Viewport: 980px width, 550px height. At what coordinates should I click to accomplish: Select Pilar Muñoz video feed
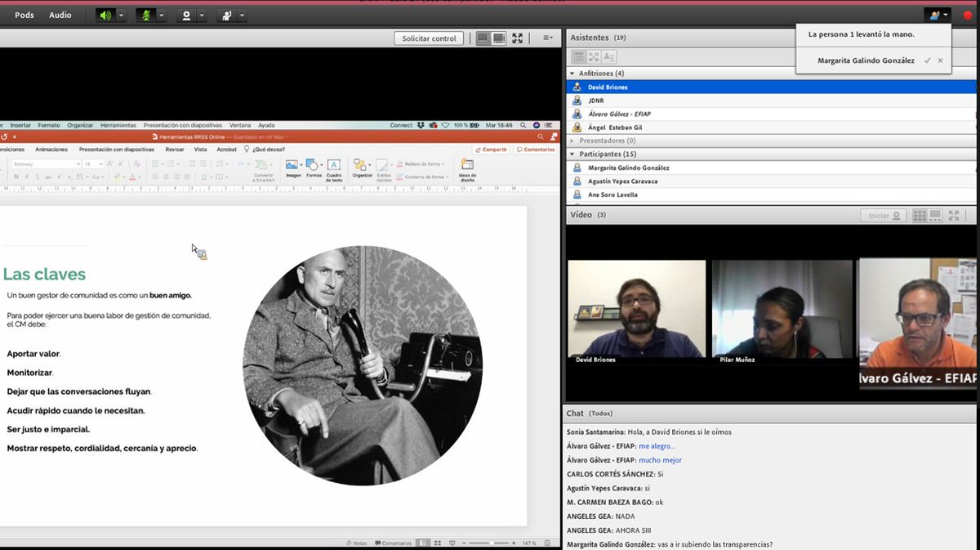point(782,312)
